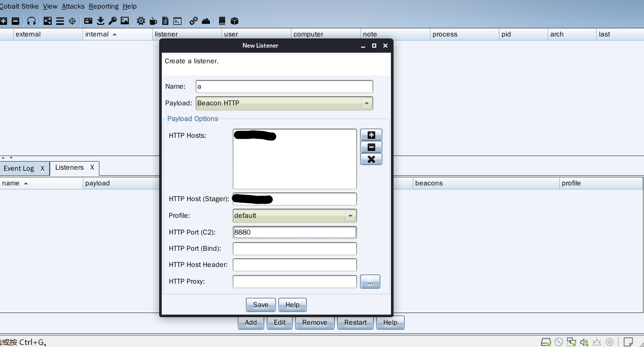Click the HTTP Host (Stager) field
The image size is (644, 347).
click(295, 199)
